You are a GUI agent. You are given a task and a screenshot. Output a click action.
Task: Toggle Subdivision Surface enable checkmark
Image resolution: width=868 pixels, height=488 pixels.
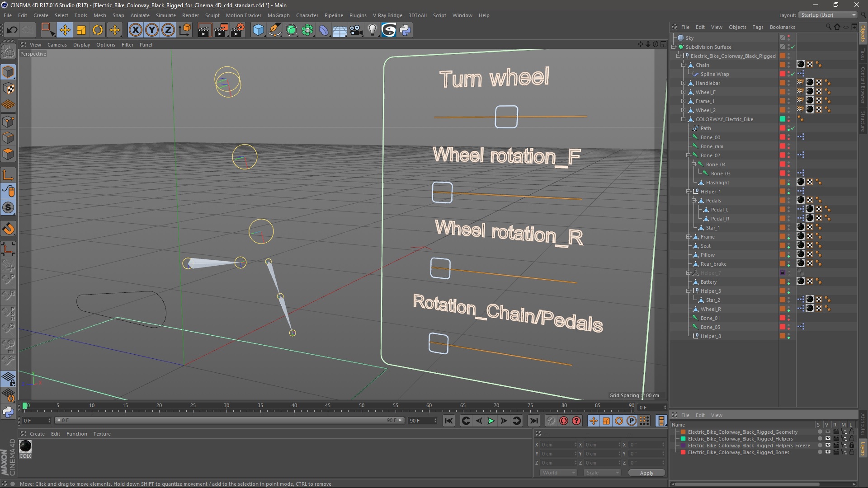click(793, 47)
